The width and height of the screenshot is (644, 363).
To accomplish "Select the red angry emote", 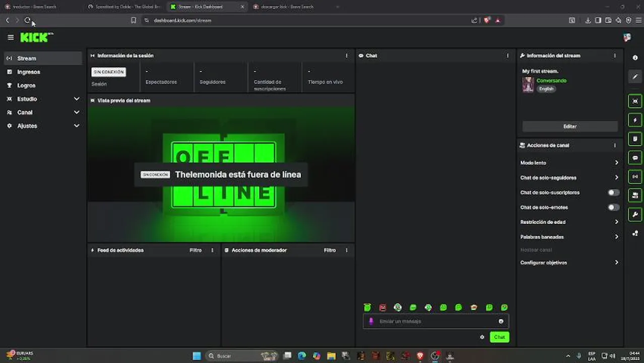I will coord(382,308).
